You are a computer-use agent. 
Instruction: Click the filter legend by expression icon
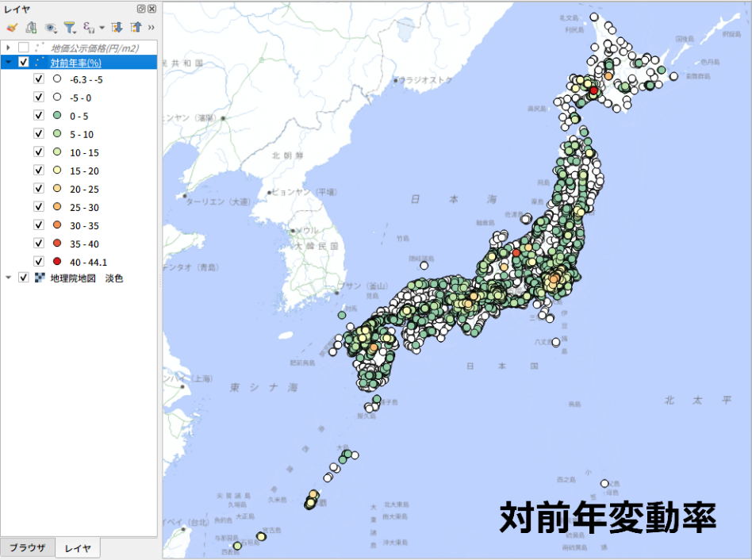(88, 28)
